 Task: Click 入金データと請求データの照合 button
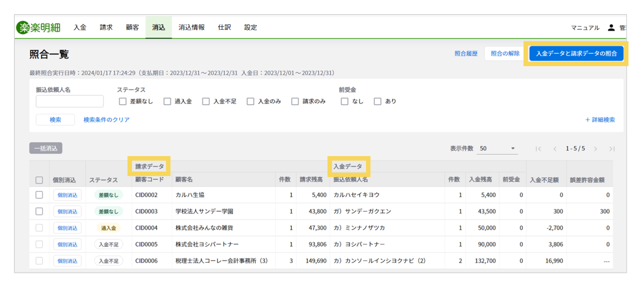(x=576, y=53)
